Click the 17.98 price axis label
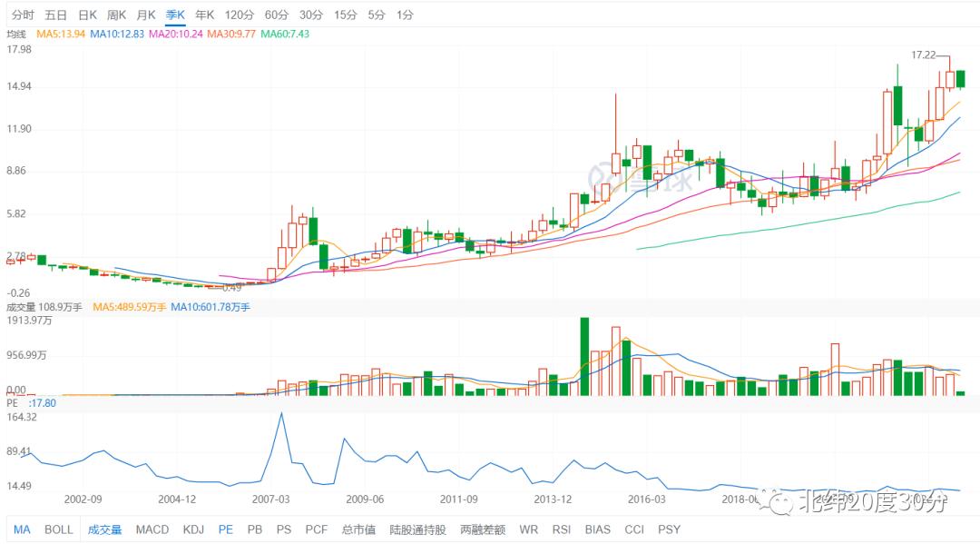980x544 pixels. click(19, 49)
